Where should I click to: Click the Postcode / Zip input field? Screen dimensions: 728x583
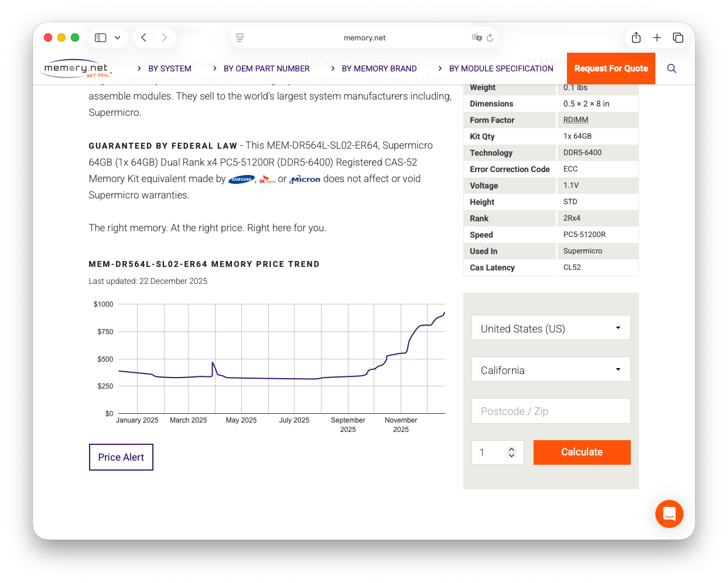click(x=551, y=411)
